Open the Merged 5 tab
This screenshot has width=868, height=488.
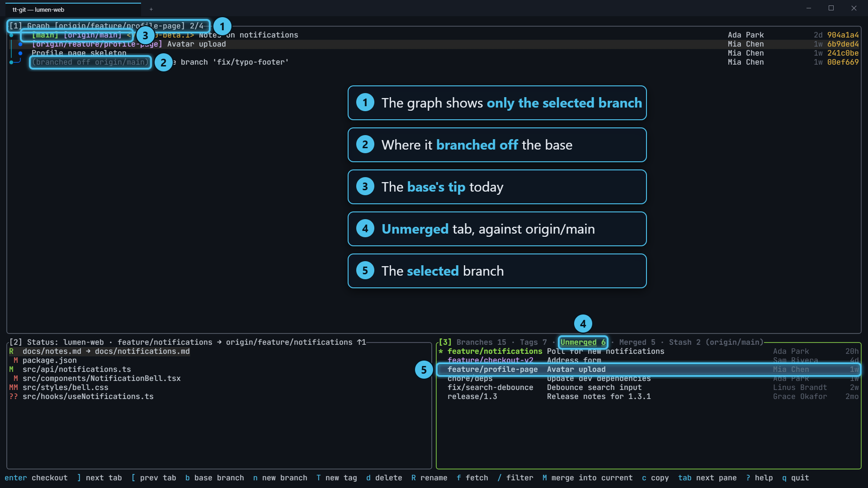[x=637, y=342]
